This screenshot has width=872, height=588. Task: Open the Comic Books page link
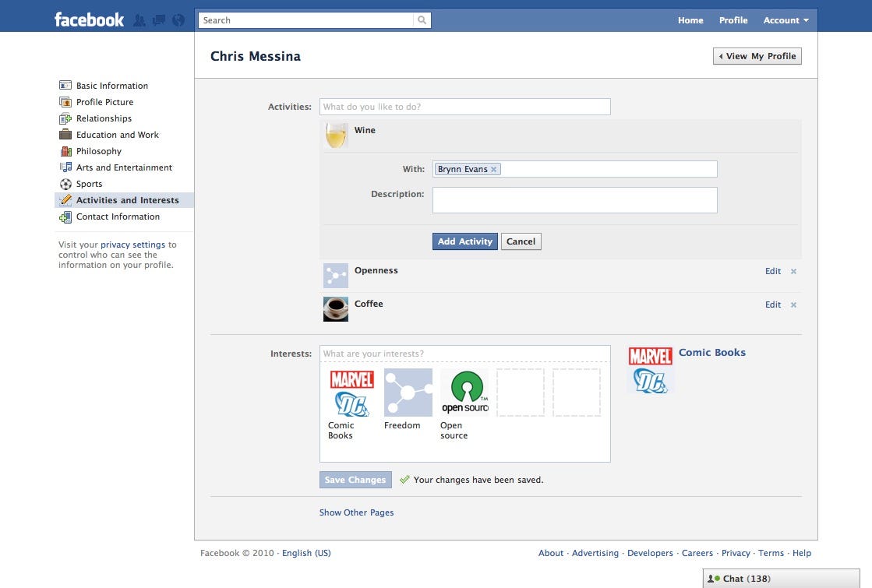click(711, 352)
